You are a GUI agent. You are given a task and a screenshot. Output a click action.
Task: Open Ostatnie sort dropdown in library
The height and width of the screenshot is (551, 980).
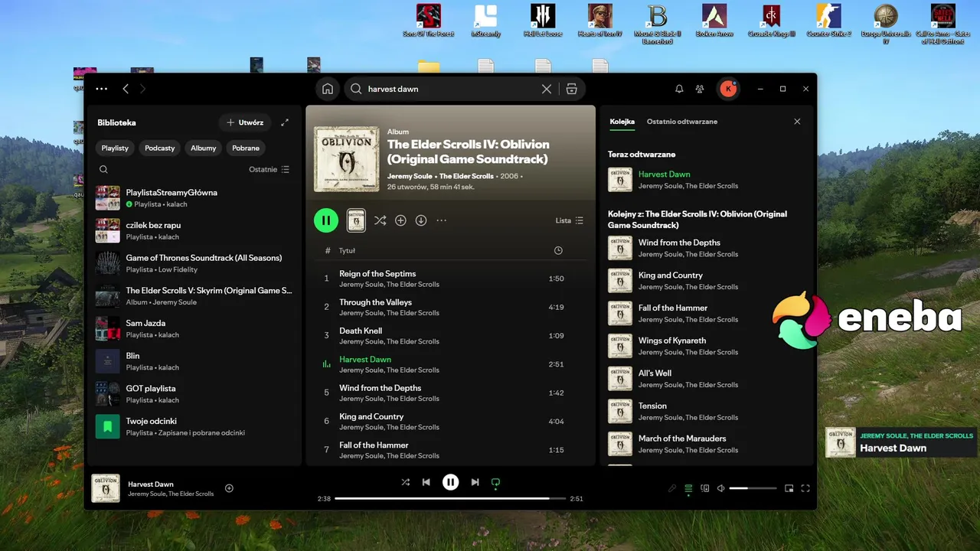[x=269, y=169]
